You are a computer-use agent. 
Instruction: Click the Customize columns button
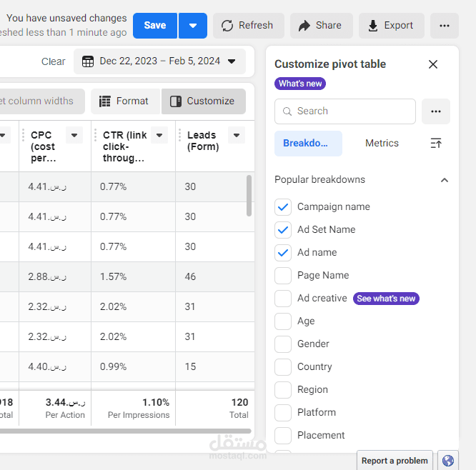pos(203,101)
